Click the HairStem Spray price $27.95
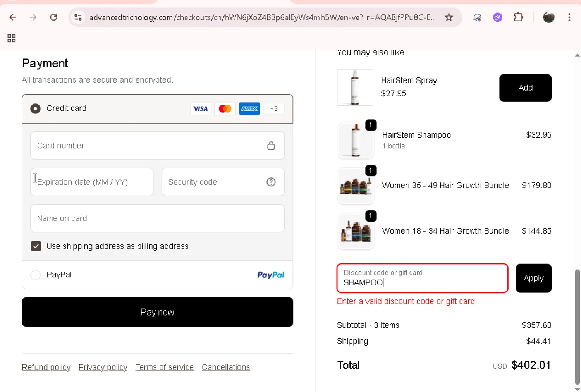 [394, 93]
